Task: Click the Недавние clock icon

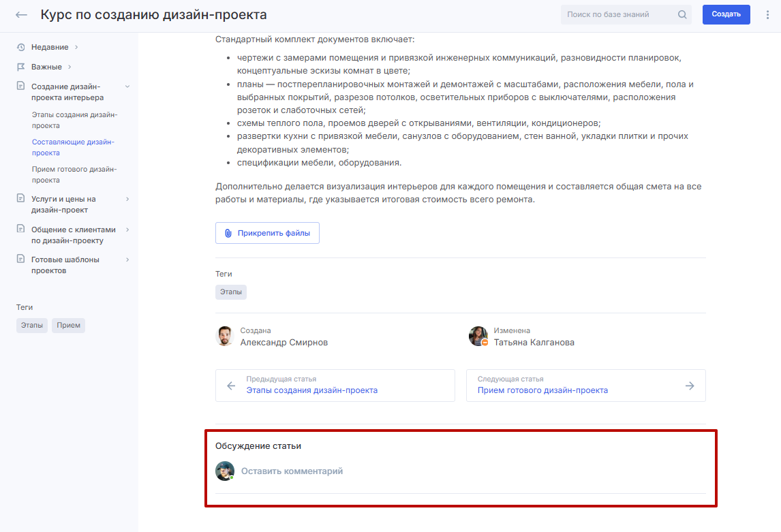Action: click(21, 47)
